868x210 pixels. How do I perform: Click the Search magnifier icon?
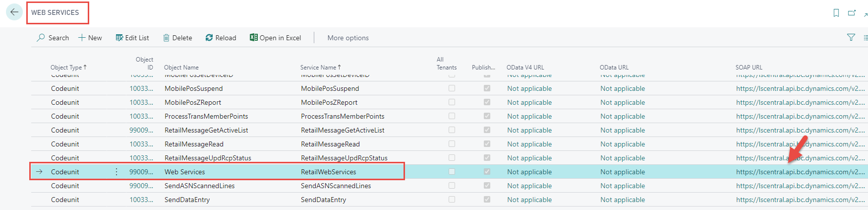coord(41,38)
